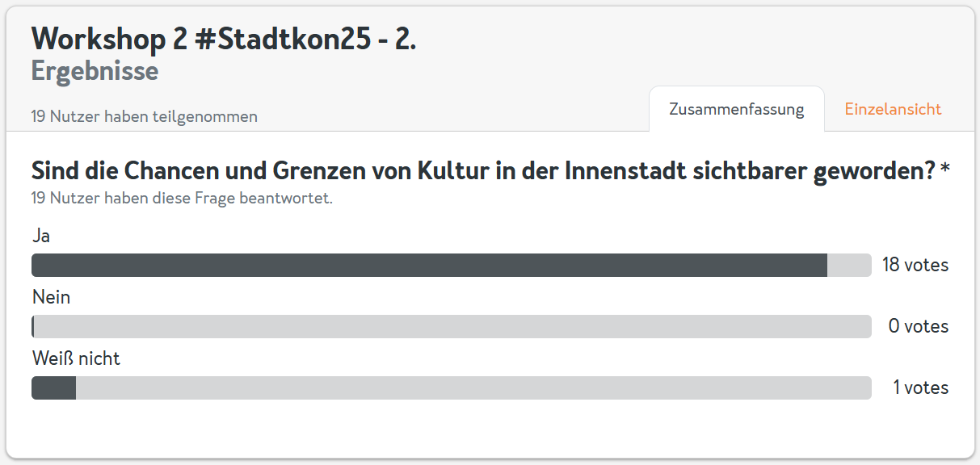The width and height of the screenshot is (980, 465).
Task: Click the Nein answer label
Action: 51,297
